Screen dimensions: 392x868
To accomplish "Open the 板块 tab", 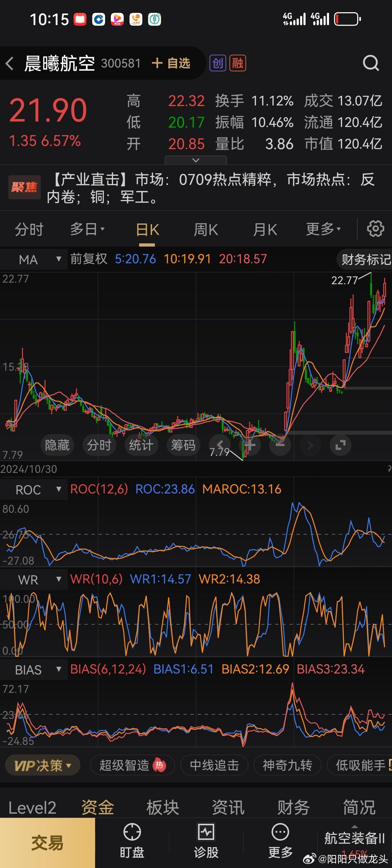I will click(163, 808).
